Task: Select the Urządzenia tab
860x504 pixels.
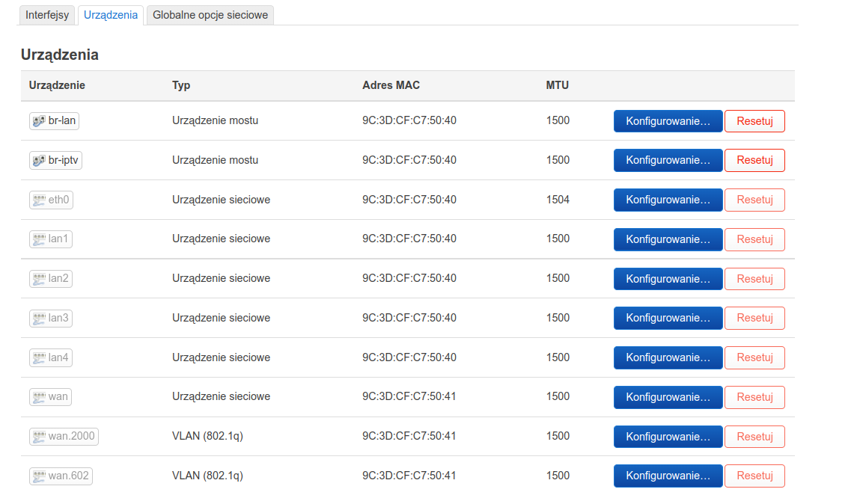Action: click(111, 16)
